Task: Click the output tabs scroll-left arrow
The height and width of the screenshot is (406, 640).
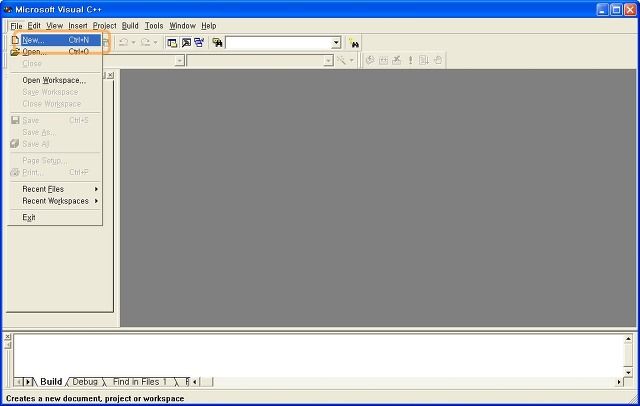Action: [x=19, y=382]
